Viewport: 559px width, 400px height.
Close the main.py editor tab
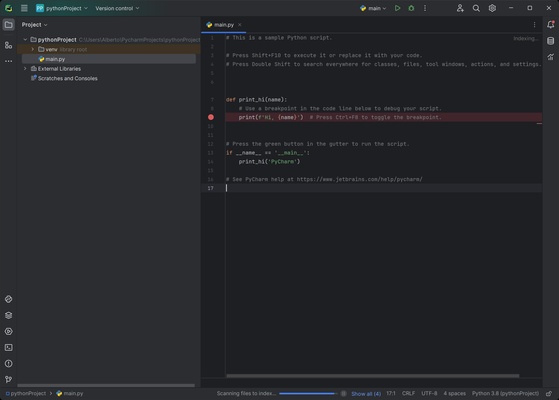(240, 25)
